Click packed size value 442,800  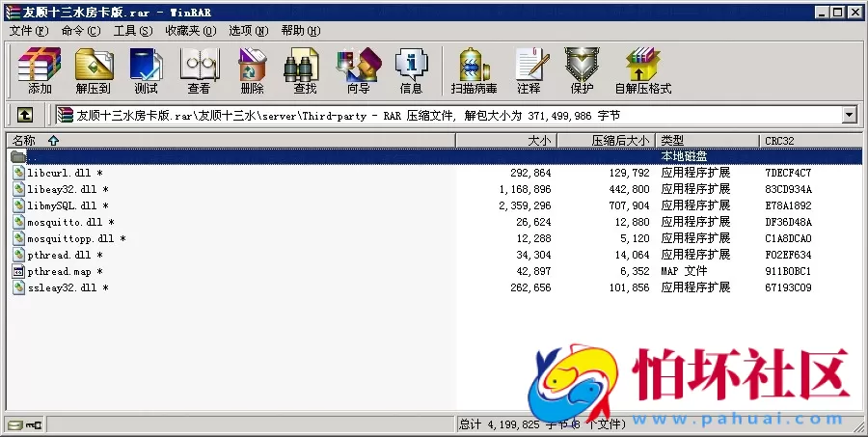pyautogui.click(x=630, y=189)
